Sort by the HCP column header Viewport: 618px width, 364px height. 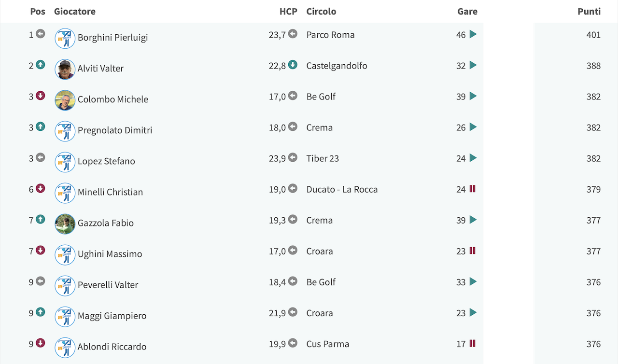tap(288, 11)
